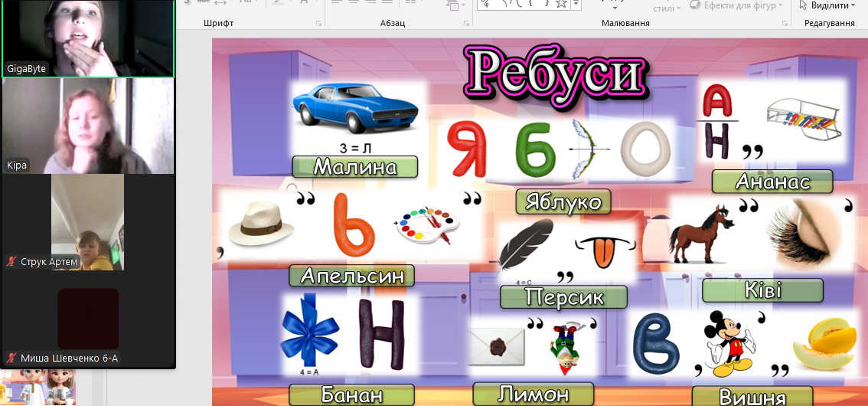Select Кіра's video tile

[87, 126]
